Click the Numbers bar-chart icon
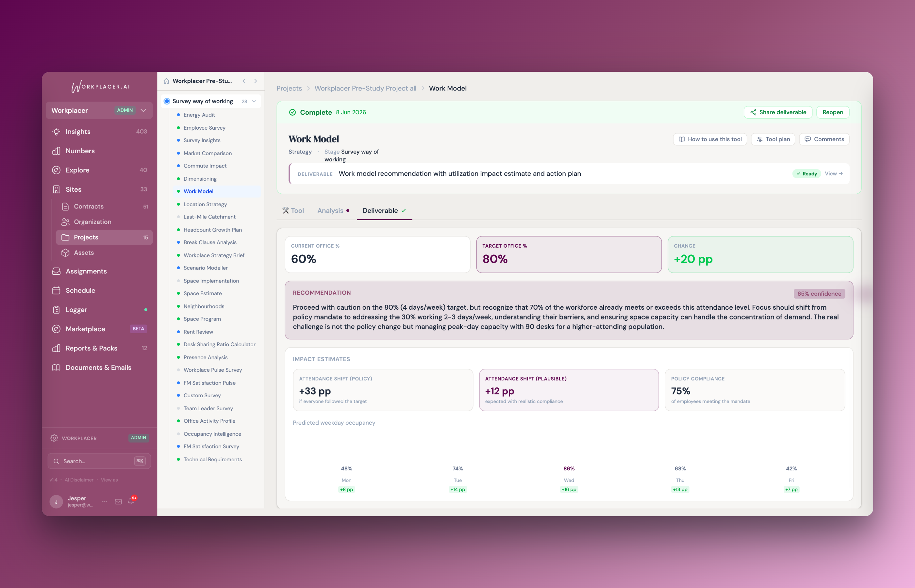 [x=56, y=151]
